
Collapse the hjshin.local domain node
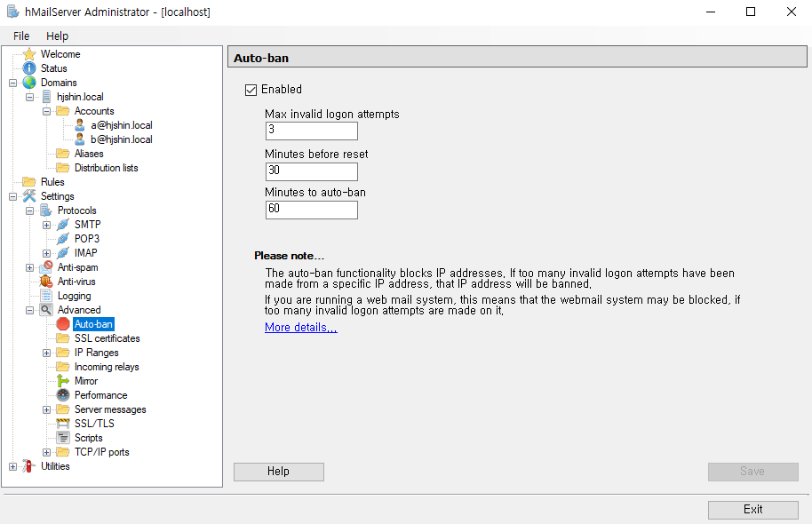pos(29,97)
